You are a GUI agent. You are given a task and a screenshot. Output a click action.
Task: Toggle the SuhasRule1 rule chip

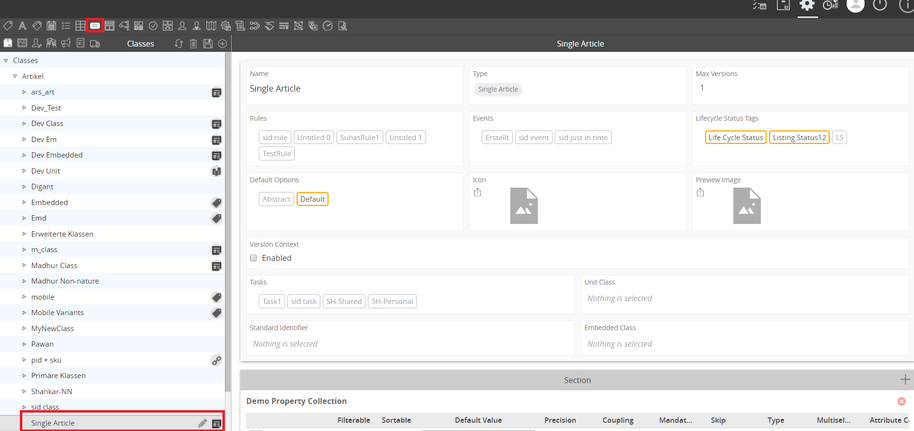coord(360,138)
